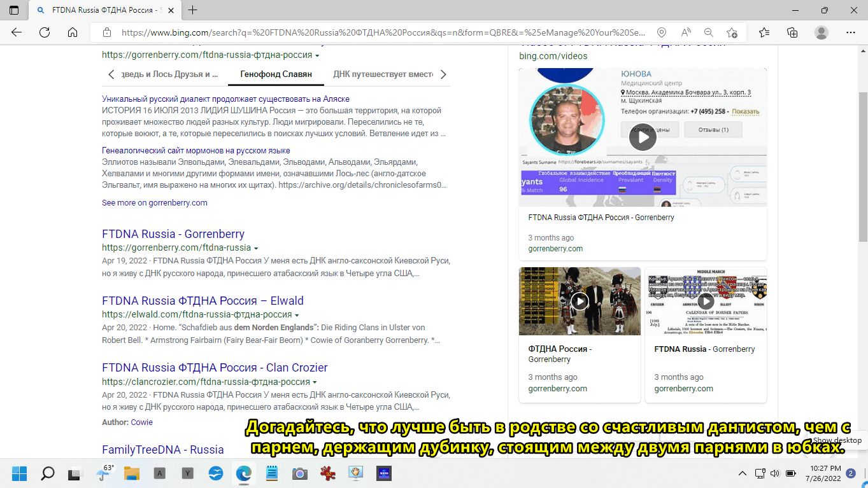Open a new browser tab

pos(192,10)
